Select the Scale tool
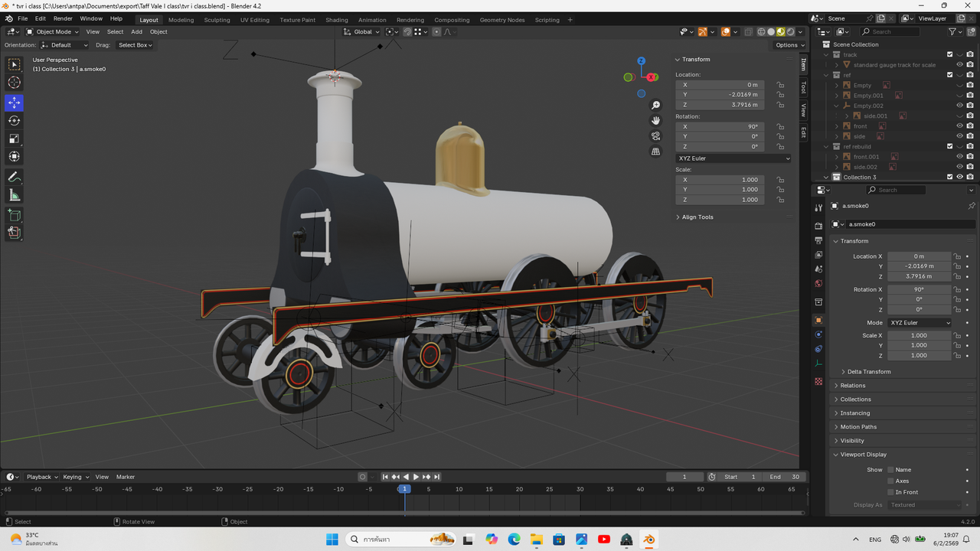 14,139
